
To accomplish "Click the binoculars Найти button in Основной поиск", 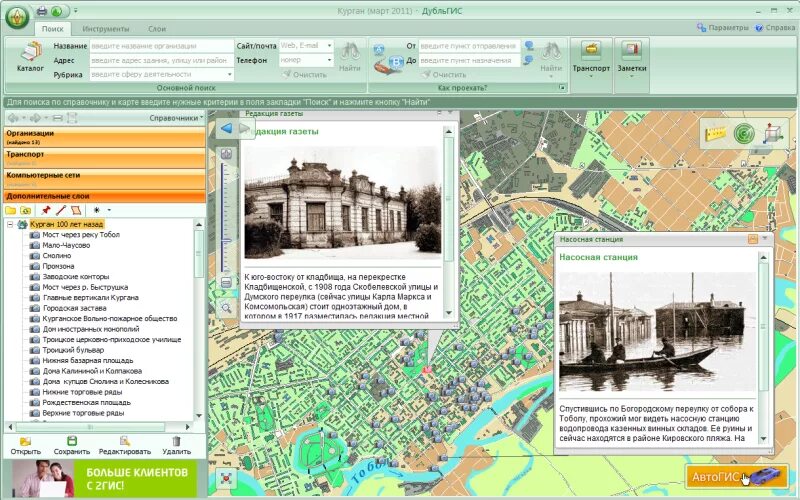I will pyautogui.click(x=349, y=57).
